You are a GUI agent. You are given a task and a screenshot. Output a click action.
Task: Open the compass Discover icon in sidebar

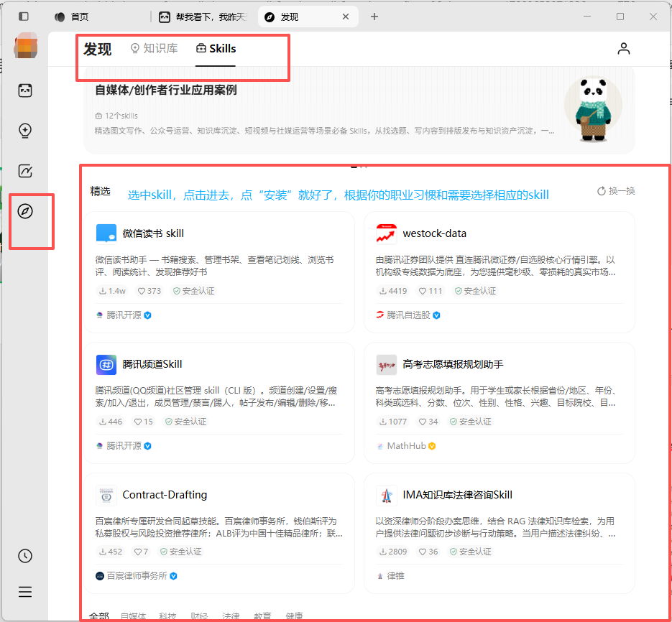click(x=25, y=211)
